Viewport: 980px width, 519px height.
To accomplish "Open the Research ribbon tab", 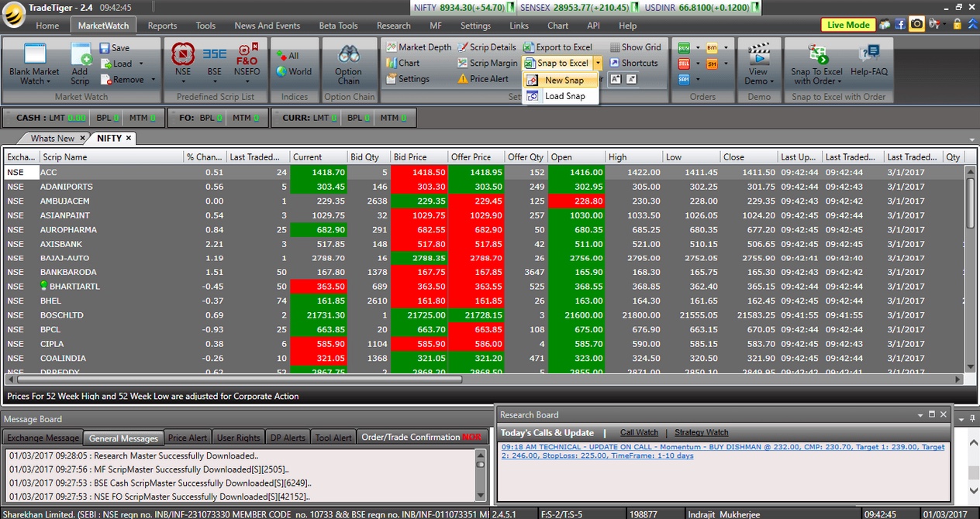I will point(393,26).
